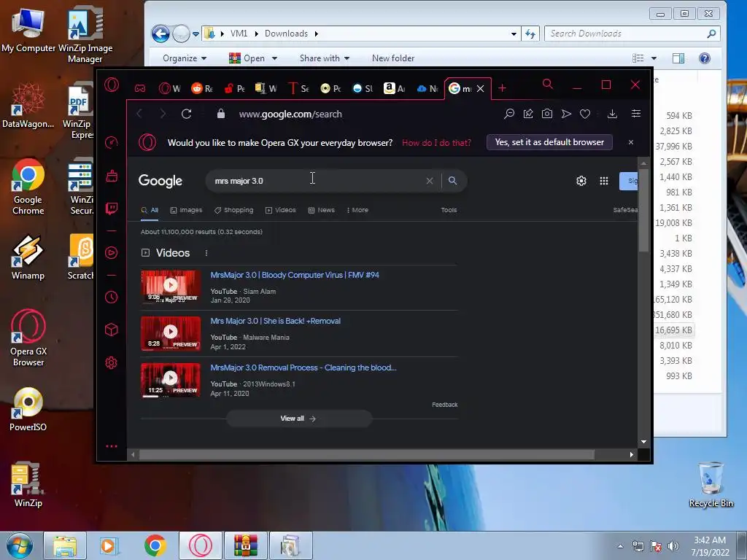Switch to Shopping search tab
This screenshot has height=560, width=747.
point(234,210)
